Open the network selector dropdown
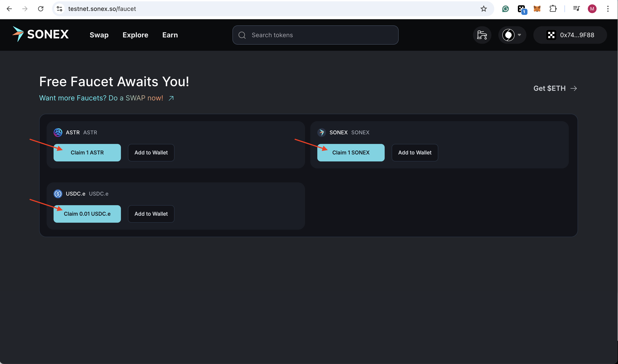Screen dimensions: 618x364 pyautogui.click(x=512, y=35)
